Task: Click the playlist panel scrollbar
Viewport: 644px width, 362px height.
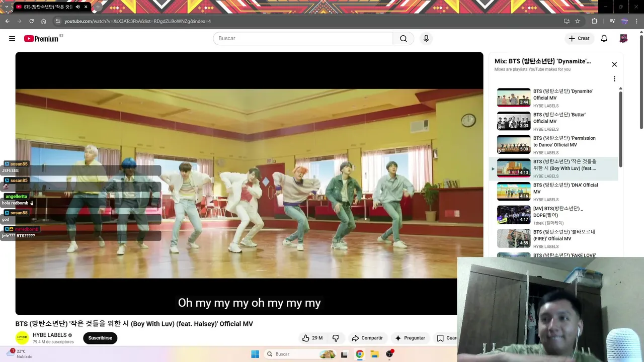Action: click(x=620, y=129)
